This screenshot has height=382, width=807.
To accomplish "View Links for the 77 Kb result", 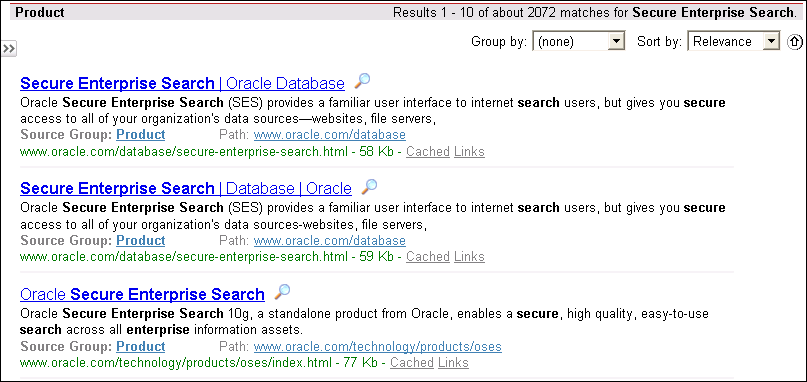I will [x=453, y=362].
